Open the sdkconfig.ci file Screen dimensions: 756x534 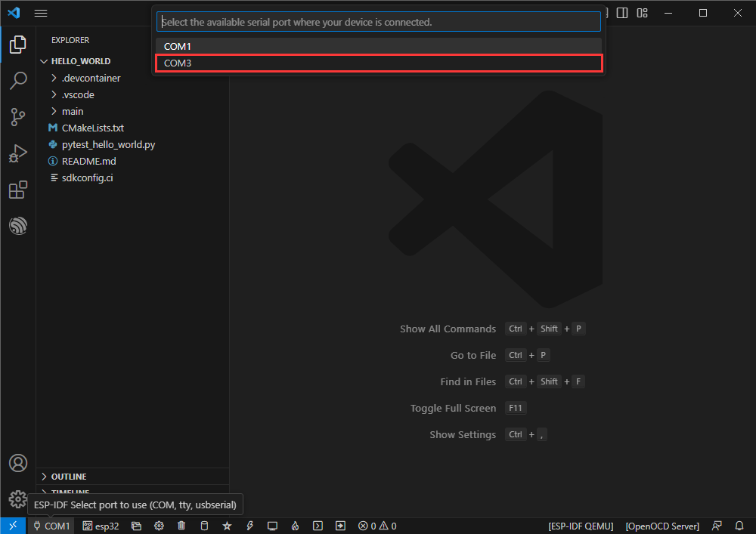click(132, 177)
